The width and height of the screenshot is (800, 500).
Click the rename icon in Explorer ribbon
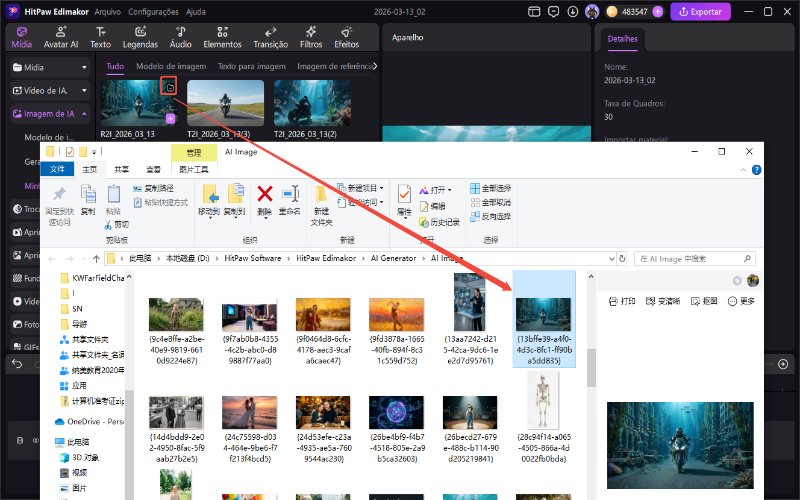[x=290, y=198]
